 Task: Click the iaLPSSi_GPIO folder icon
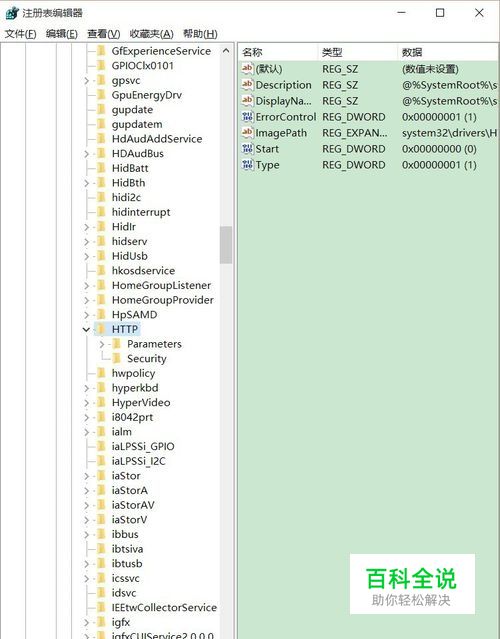click(101, 446)
